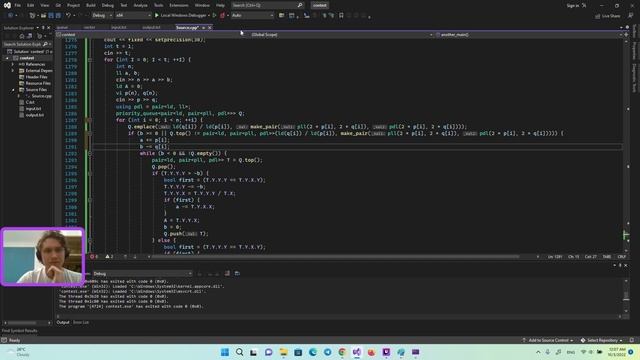Pin the Source.cpp tab

pyautogui.click(x=203, y=28)
